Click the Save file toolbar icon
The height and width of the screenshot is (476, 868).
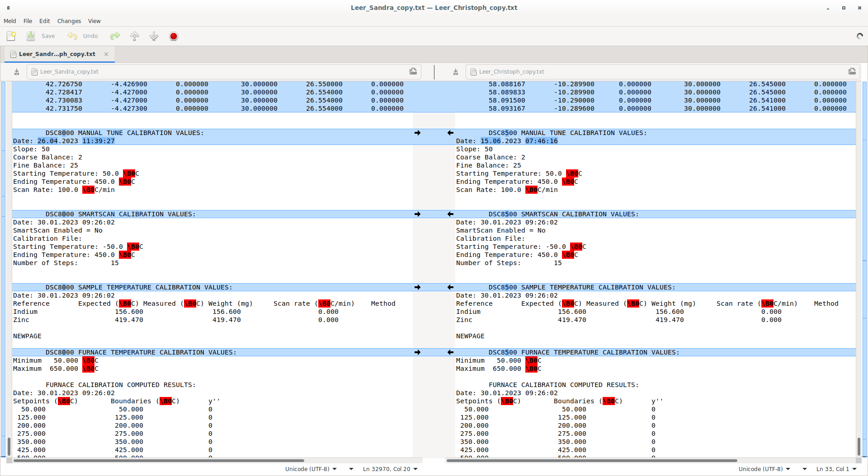31,36
